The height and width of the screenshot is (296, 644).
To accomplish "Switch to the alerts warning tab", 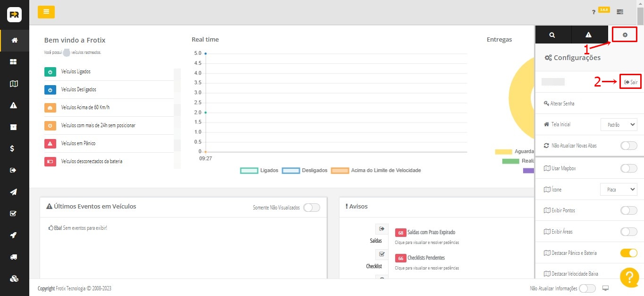I will [x=589, y=35].
